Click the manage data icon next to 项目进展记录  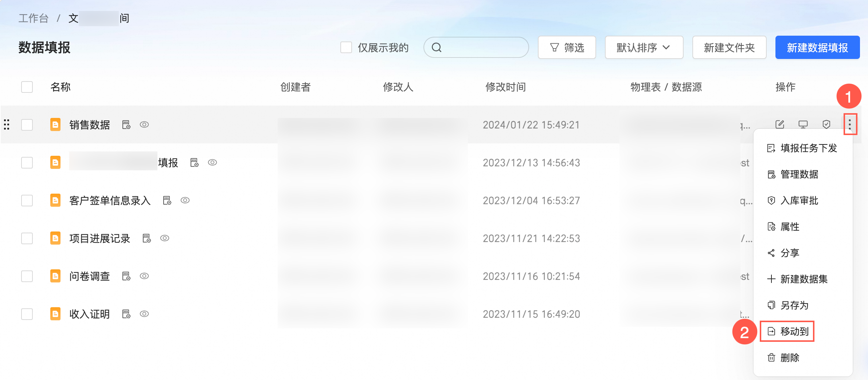point(147,238)
